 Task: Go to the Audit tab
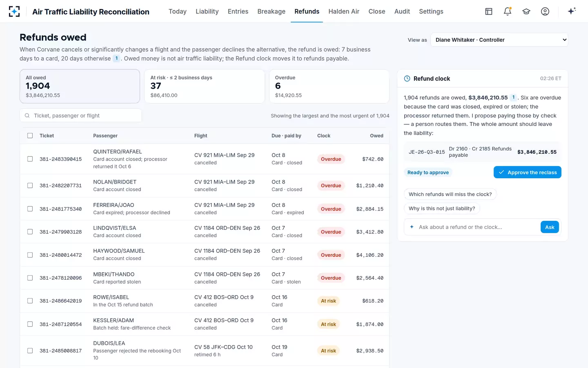pyautogui.click(x=402, y=11)
